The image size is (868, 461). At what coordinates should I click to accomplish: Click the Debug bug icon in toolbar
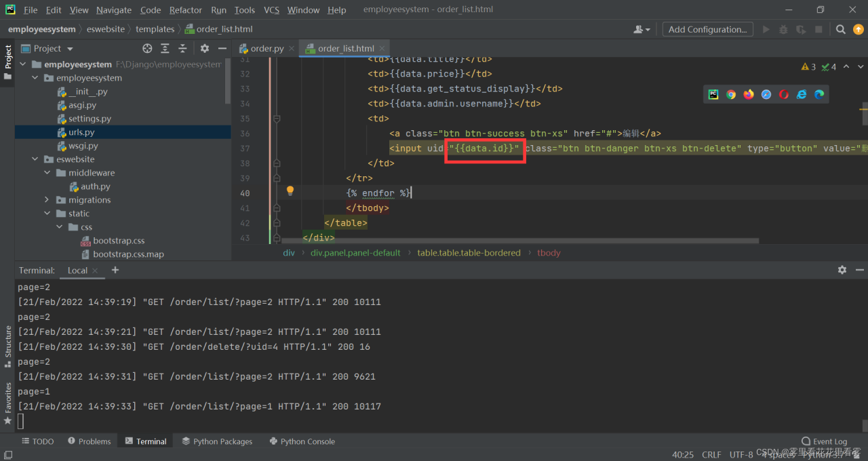(x=783, y=29)
